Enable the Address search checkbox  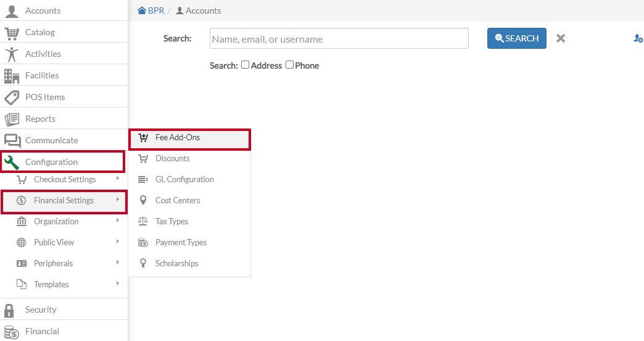click(245, 65)
